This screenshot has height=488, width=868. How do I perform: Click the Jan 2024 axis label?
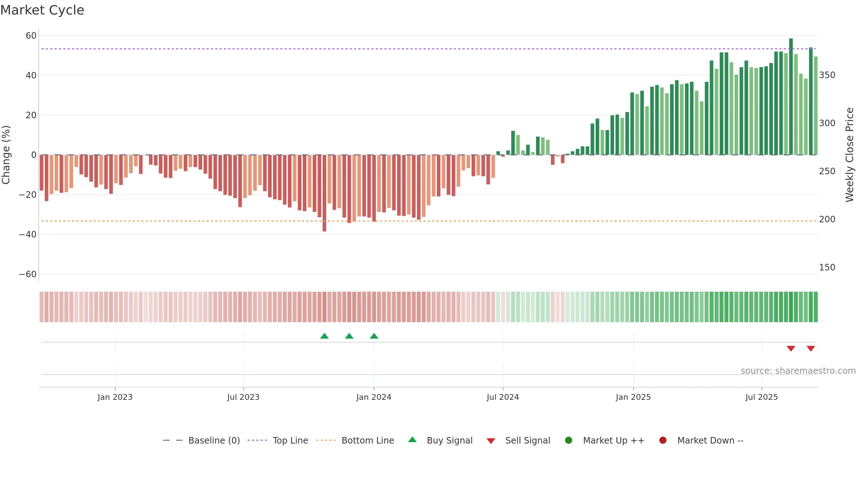point(374,397)
